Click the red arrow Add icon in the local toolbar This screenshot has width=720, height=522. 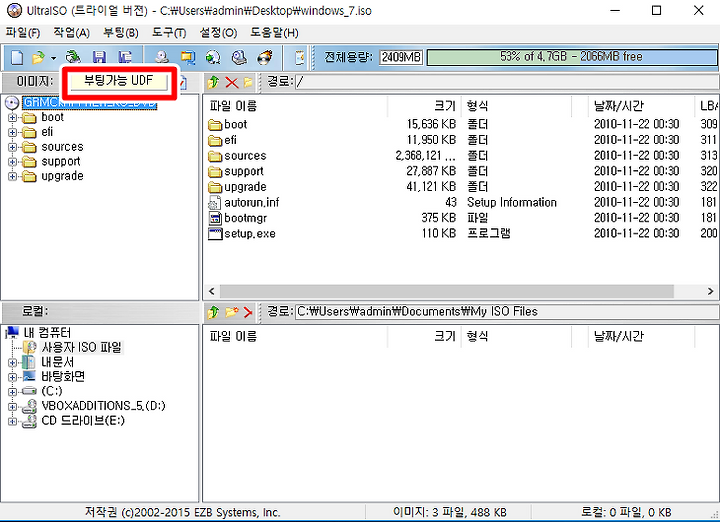(248, 312)
